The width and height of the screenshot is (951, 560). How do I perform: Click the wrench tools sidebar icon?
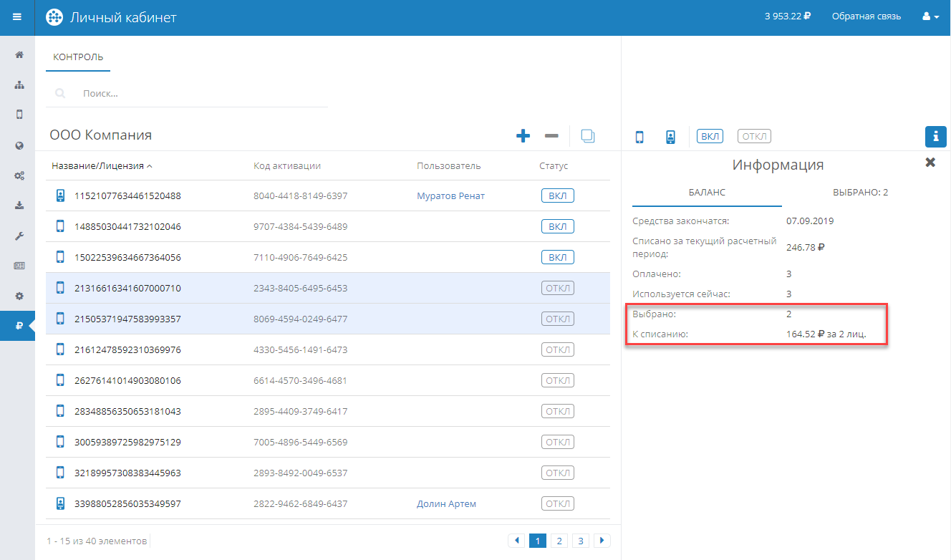19,236
